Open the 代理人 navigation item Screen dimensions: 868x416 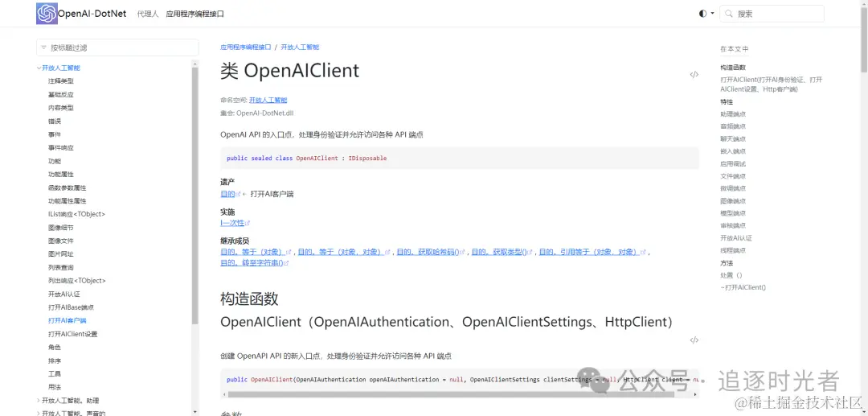click(148, 14)
